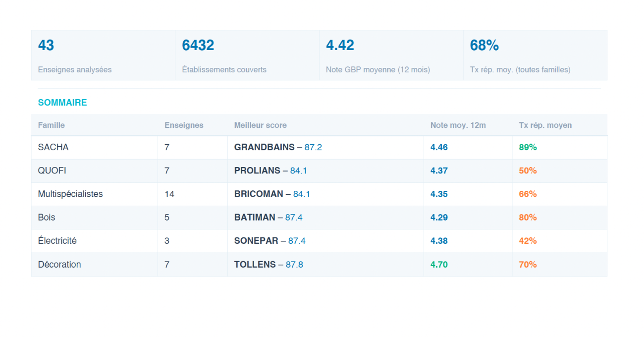Click the green 4.70 rating for Décoration
This screenshot has height=337, width=644.
(439, 265)
